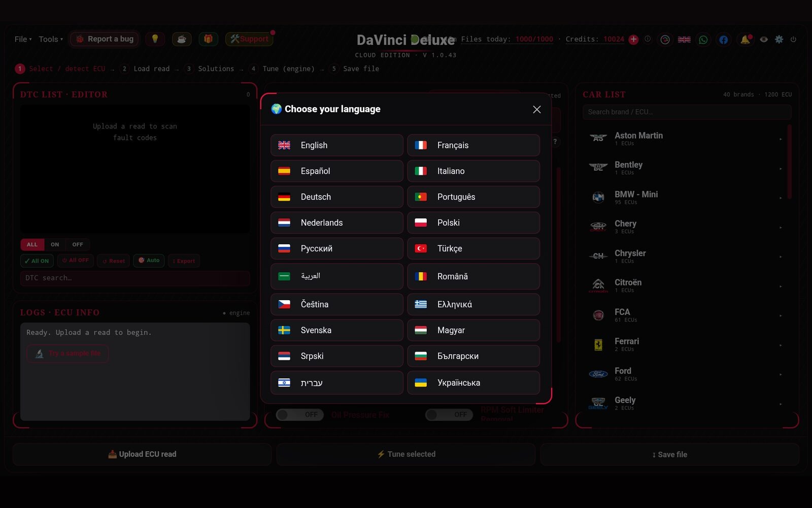
Task: Switch language to Hebrew עברית
Action: pyautogui.click(x=337, y=383)
